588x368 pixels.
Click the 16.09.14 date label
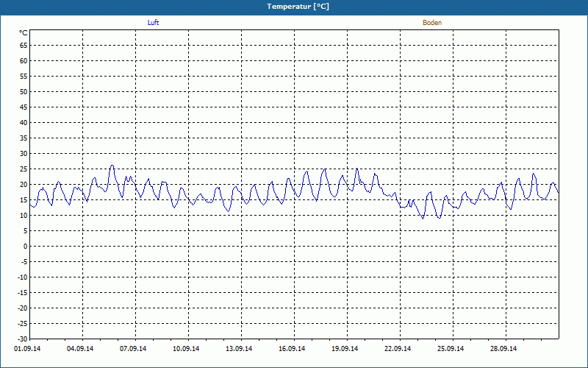291,349
